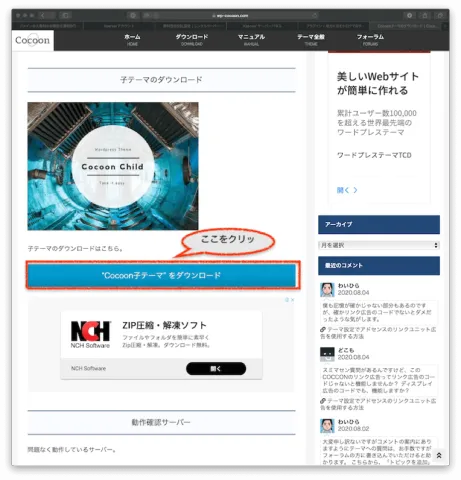Click the black 開く button in NCH ad
The width and height of the screenshot is (461, 480).
point(216,369)
